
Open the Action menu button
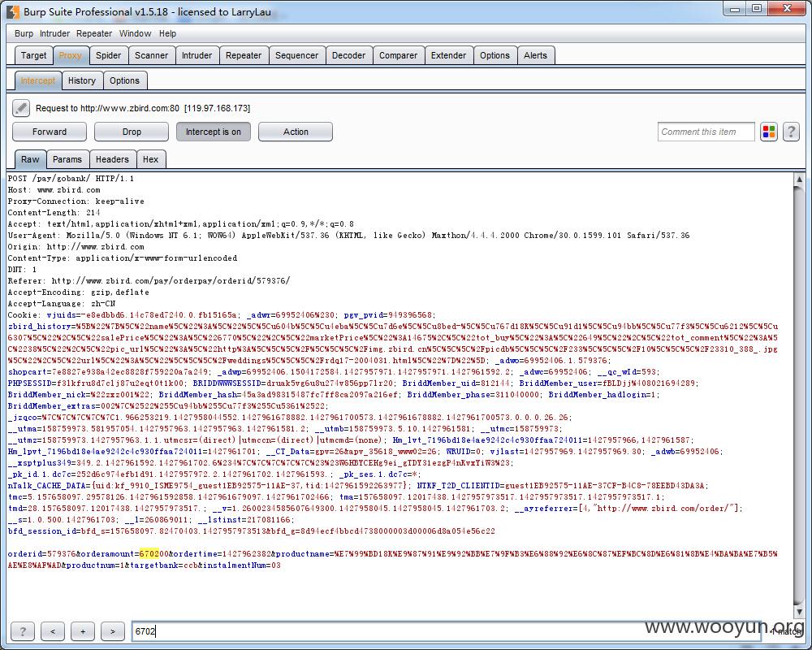coord(296,132)
